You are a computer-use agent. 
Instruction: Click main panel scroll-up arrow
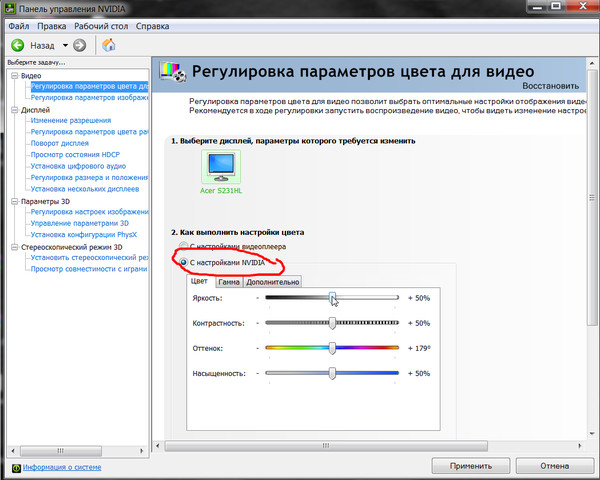(592, 63)
